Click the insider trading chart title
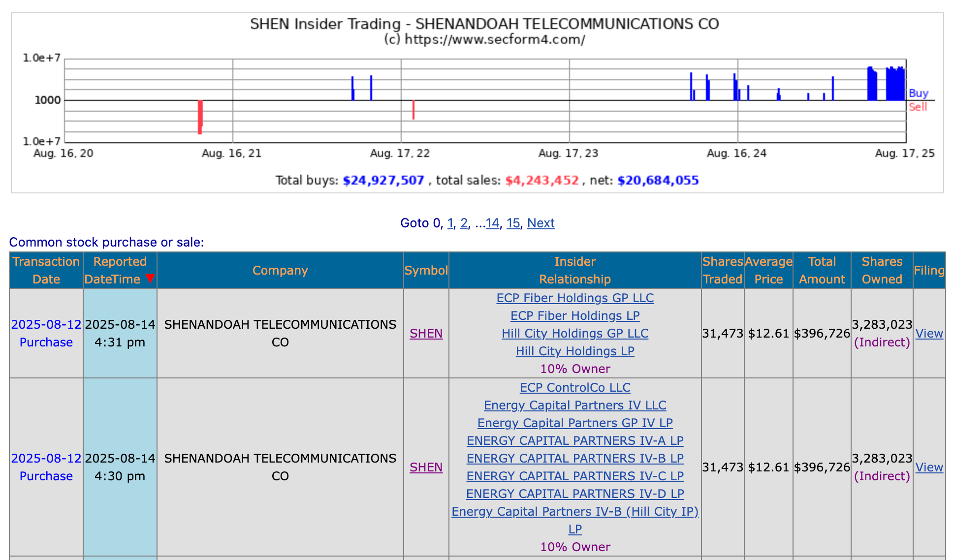This screenshot has width=954, height=560. point(484,24)
